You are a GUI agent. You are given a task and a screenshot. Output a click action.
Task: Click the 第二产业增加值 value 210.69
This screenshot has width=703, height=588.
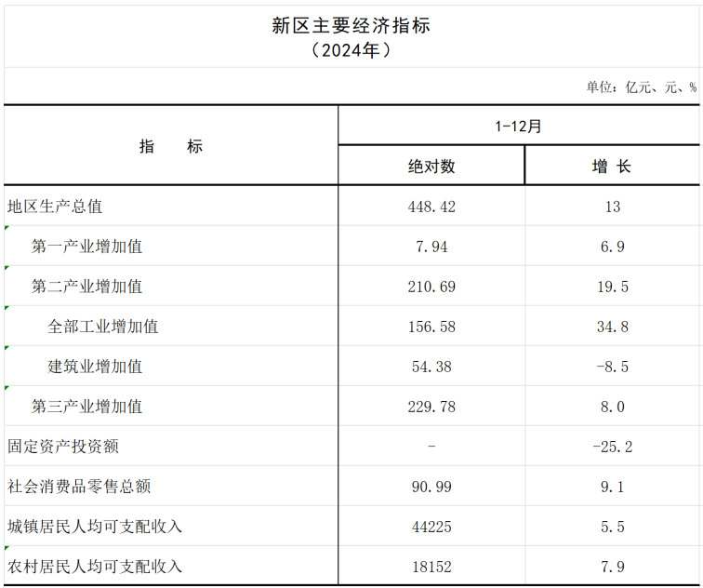(431, 287)
